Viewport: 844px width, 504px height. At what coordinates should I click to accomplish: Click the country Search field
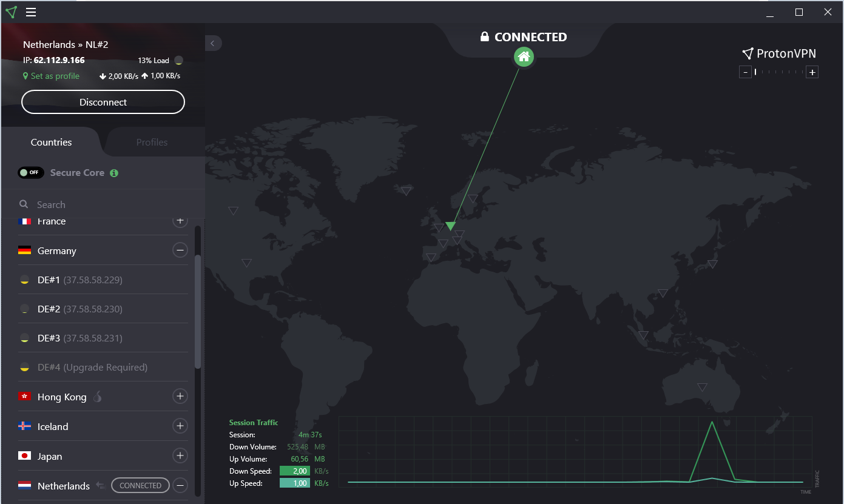[x=103, y=204]
